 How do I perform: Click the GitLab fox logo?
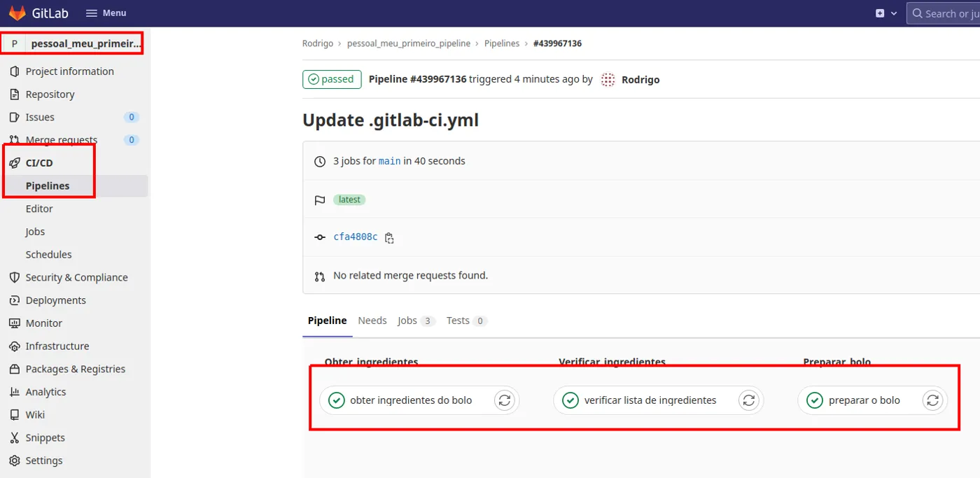coord(17,13)
